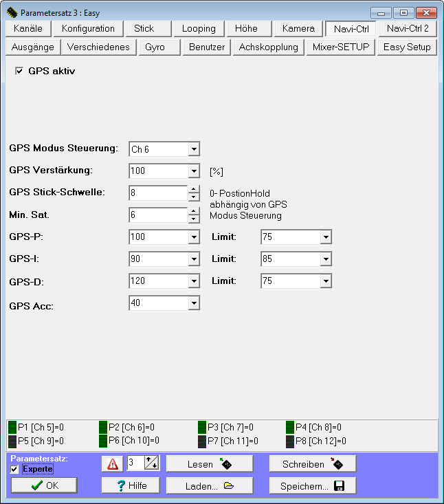
Task: Decrease Min. Sat. with the down arrow
Action: (x=194, y=219)
